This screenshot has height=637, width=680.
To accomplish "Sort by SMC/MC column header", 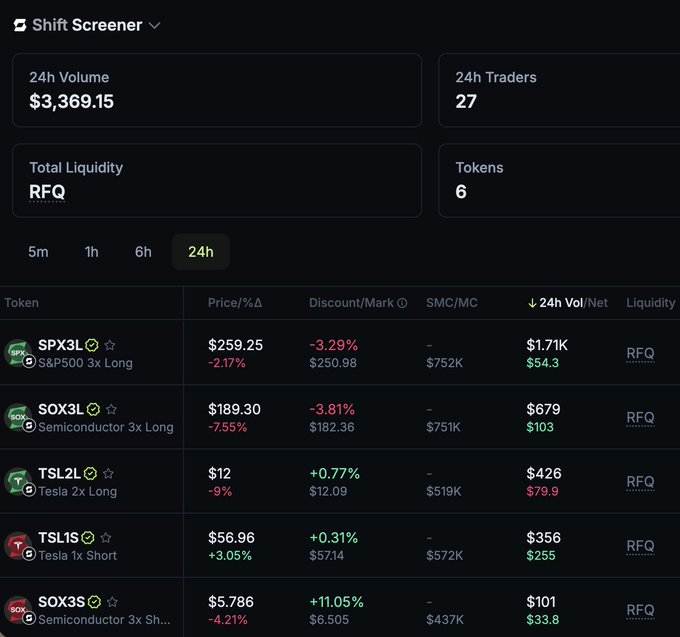I will [x=451, y=303].
